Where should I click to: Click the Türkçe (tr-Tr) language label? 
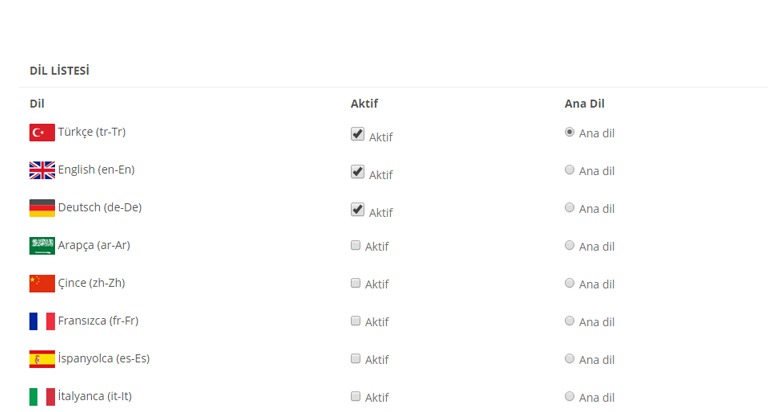92,132
